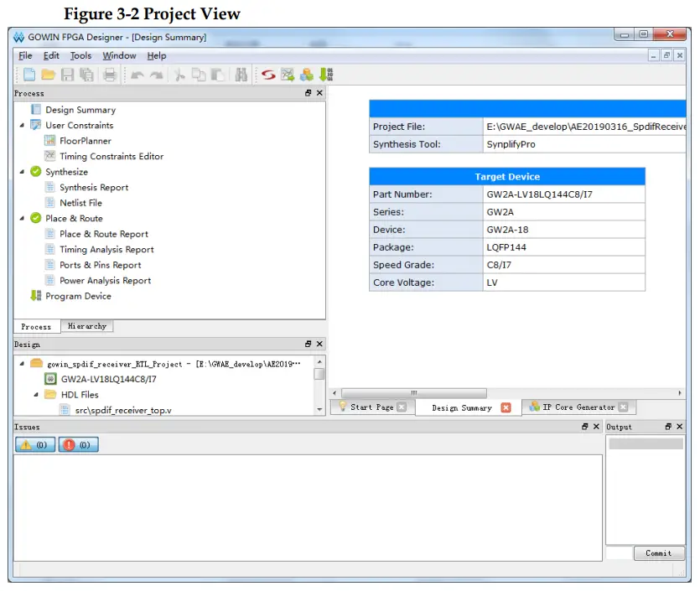
Task: Click the Open folder toolbar icon
Action: tap(49, 75)
